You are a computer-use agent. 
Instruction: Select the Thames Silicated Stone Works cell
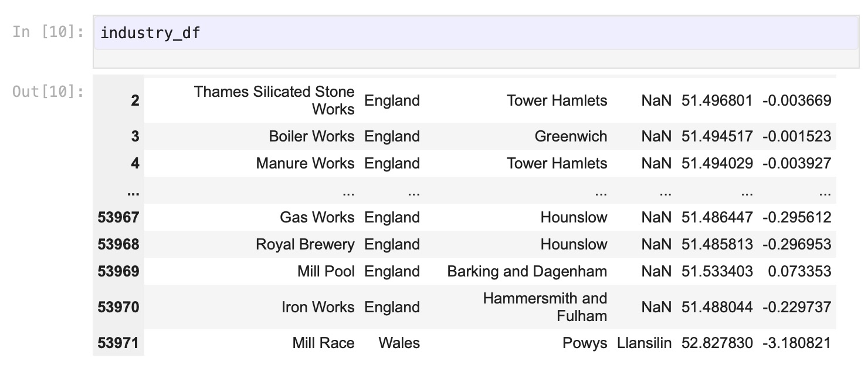coord(274,100)
